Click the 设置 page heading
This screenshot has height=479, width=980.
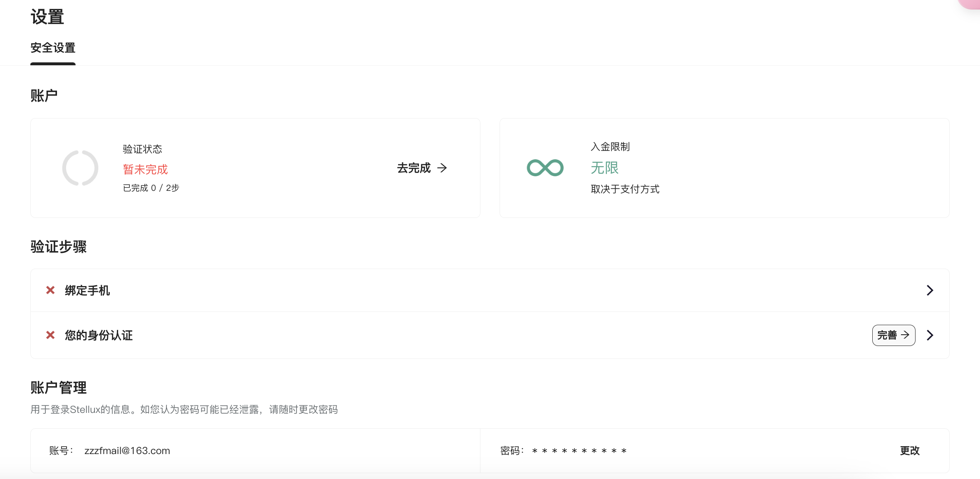click(x=47, y=17)
